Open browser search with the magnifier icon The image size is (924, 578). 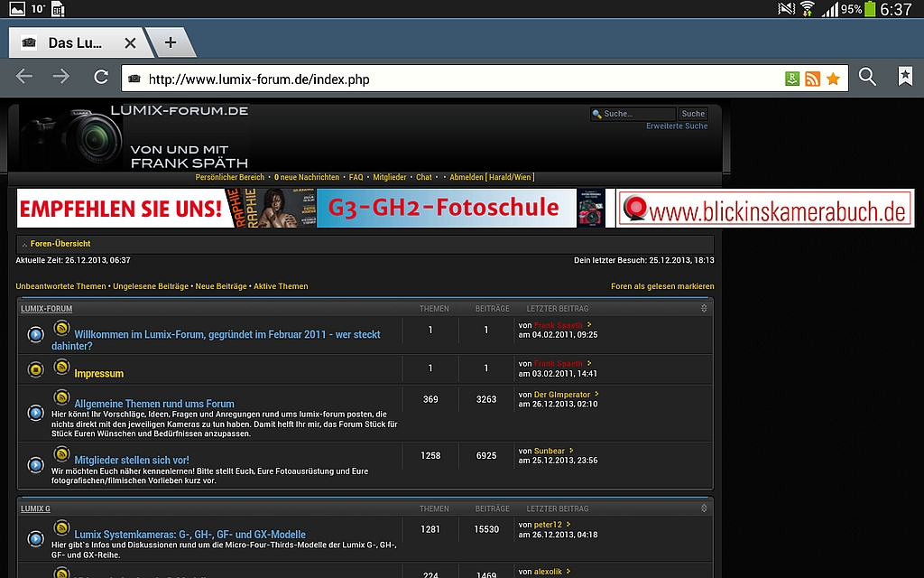click(x=867, y=77)
